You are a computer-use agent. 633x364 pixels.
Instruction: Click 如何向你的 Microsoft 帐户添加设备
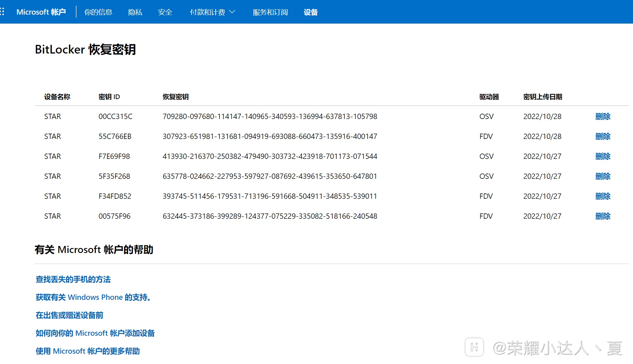click(95, 333)
